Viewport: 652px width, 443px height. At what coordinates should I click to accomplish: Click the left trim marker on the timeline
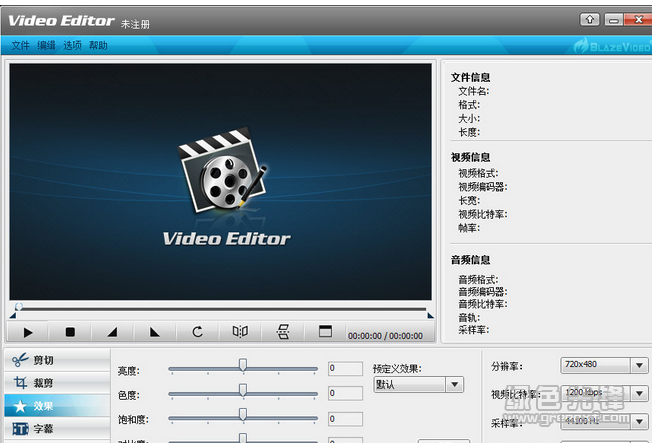(13, 316)
